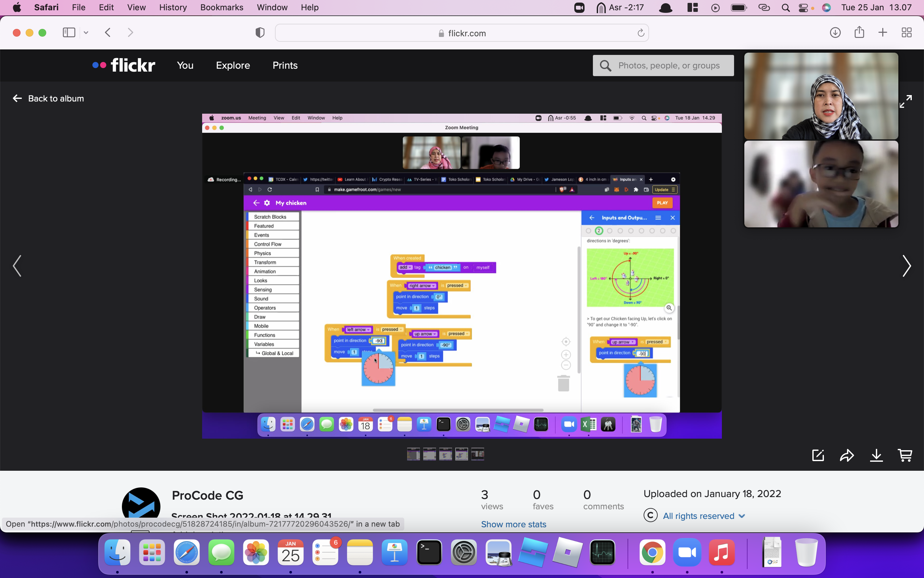Open the History menu
Viewport: 924px width, 578px height.
click(173, 7)
